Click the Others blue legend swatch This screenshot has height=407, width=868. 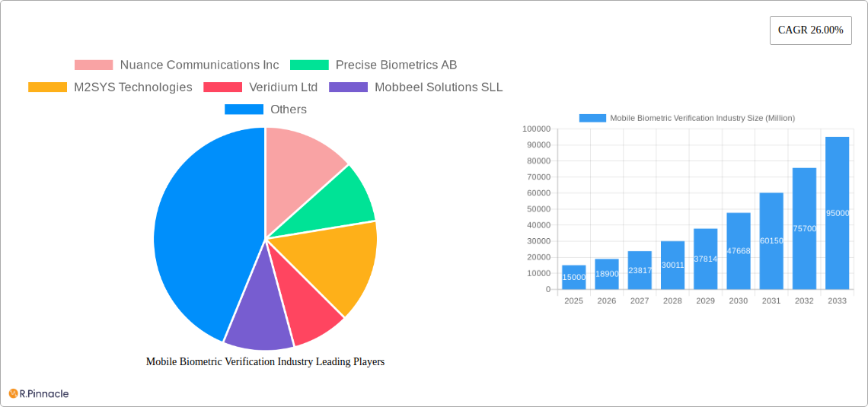pos(244,110)
